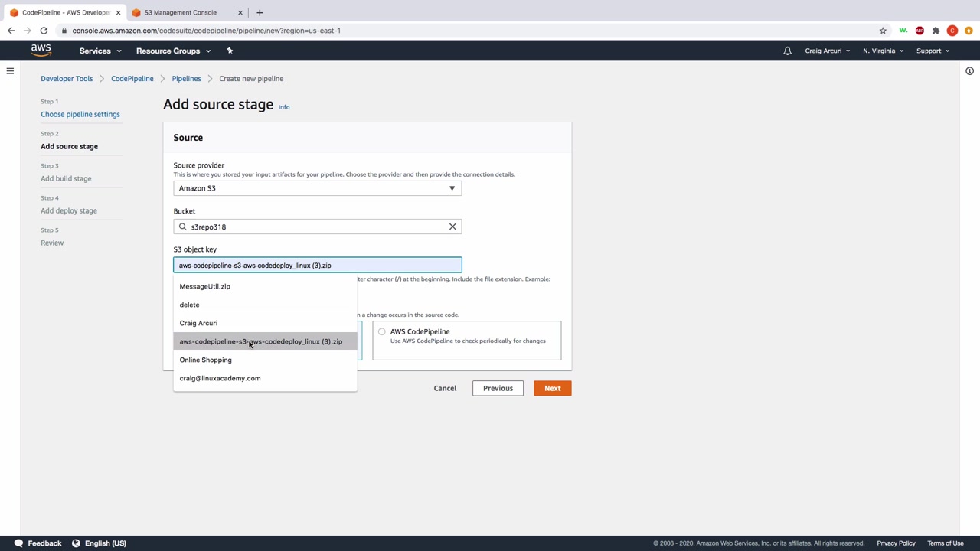Open the side navigation hamburger menu
Viewport: 980px width, 551px height.
coord(10,71)
